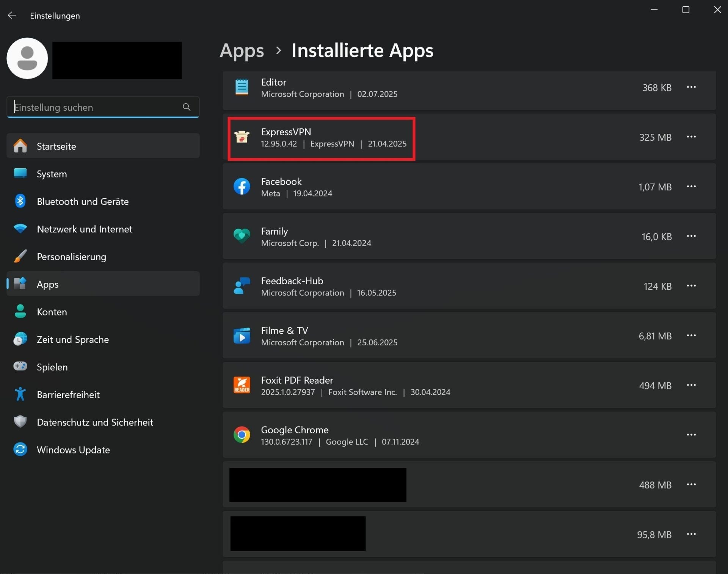The height and width of the screenshot is (574, 728).
Task: Click the Windows Update sync icon
Action: pyautogui.click(x=20, y=449)
